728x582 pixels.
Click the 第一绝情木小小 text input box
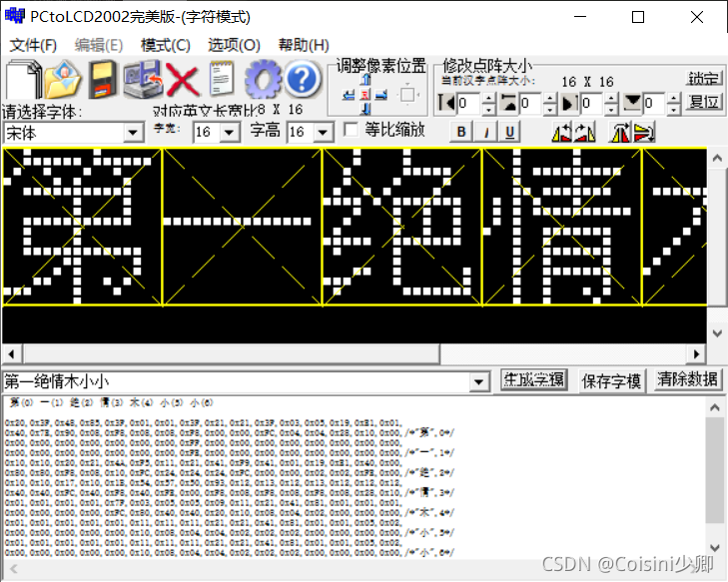coord(236,382)
